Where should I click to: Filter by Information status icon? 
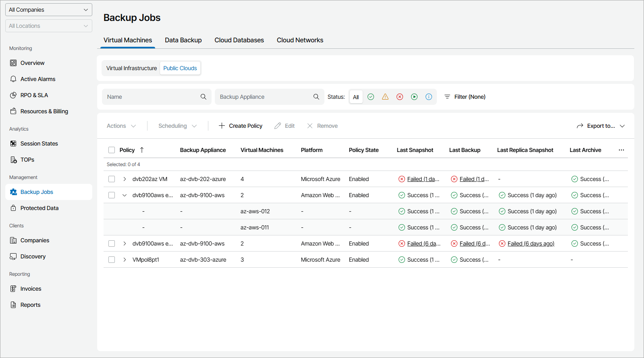(x=429, y=97)
